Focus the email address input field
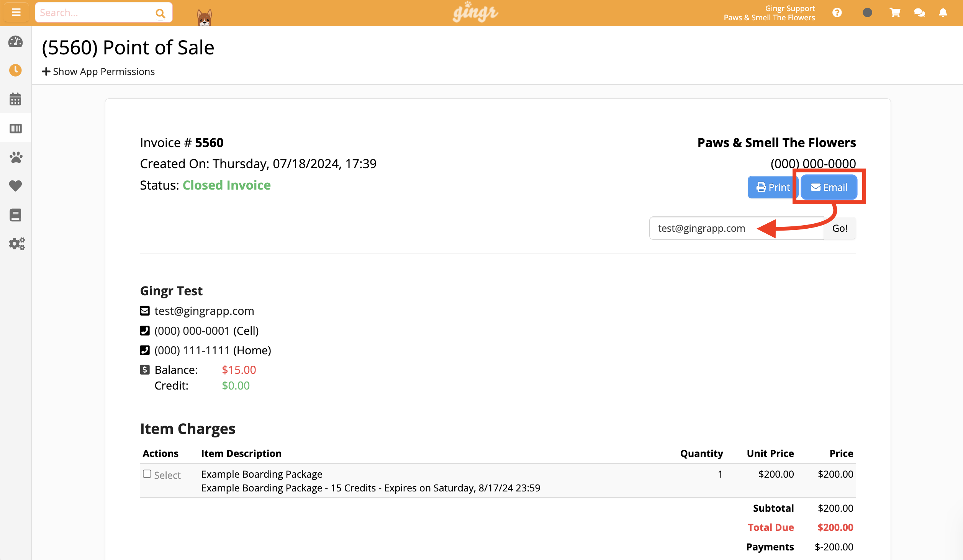This screenshot has height=560, width=963. click(x=736, y=228)
